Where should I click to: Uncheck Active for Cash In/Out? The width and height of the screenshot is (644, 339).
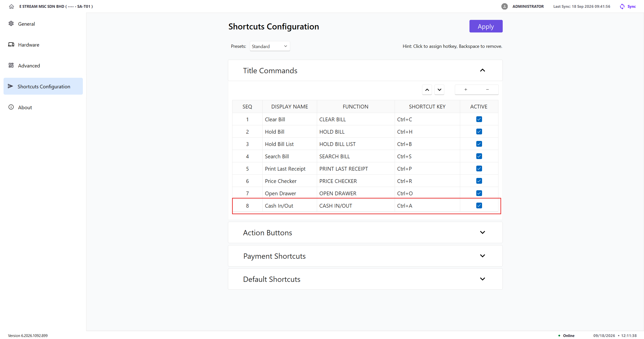479,206
